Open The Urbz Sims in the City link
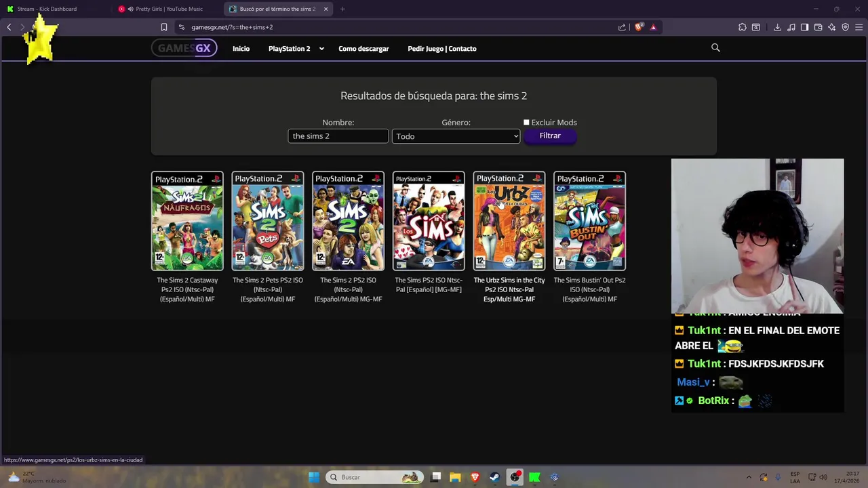This screenshot has width=868, height=488. [x=509, y=289]
